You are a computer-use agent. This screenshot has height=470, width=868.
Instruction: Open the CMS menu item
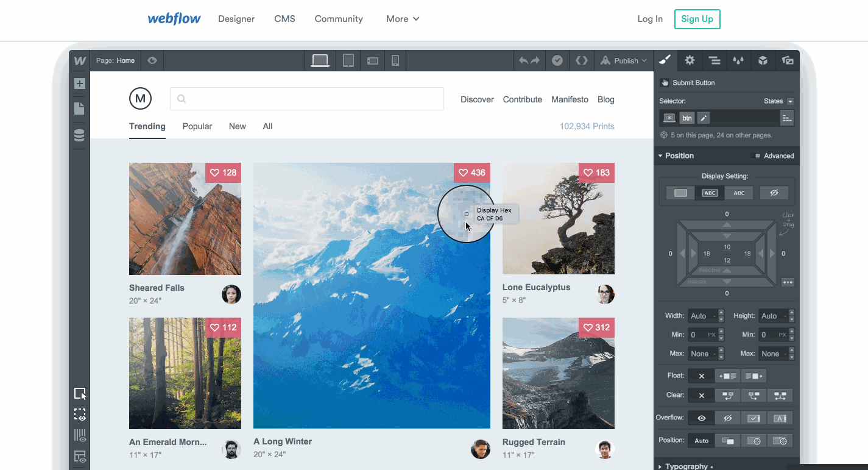(284, 19)
